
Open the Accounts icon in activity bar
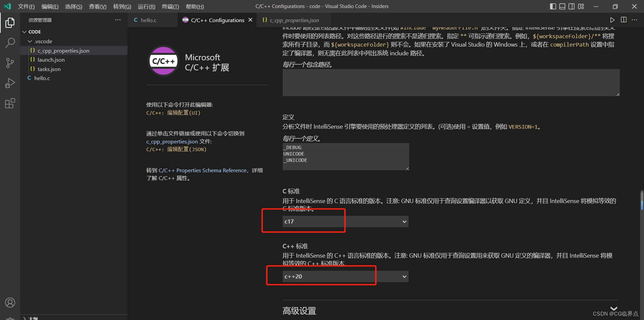coord(10,303)
